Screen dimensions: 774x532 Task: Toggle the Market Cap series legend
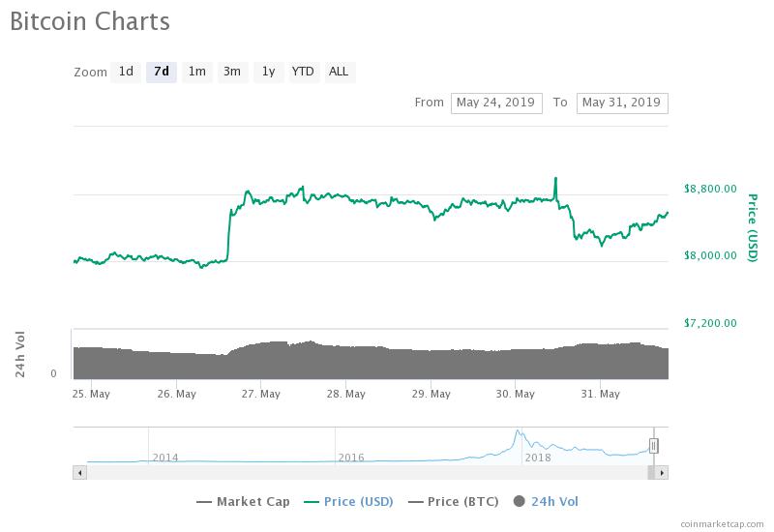click(243, 502)
